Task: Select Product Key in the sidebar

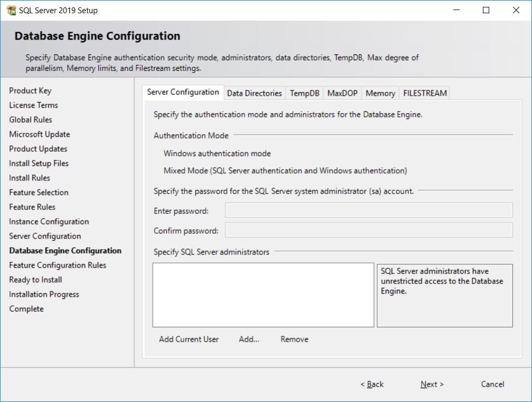Action: (x=30, y=90)
